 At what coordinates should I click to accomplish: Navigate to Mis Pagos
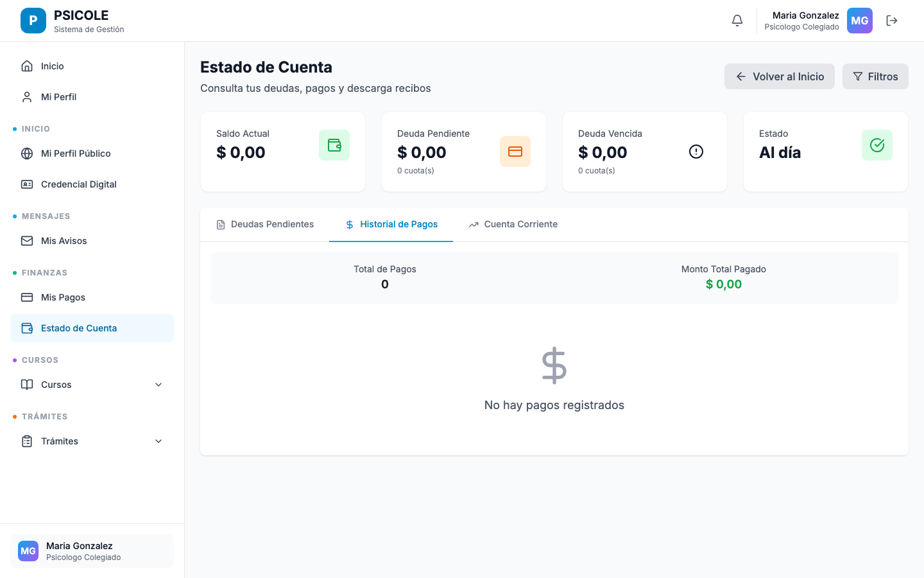[x=92, y=297]
